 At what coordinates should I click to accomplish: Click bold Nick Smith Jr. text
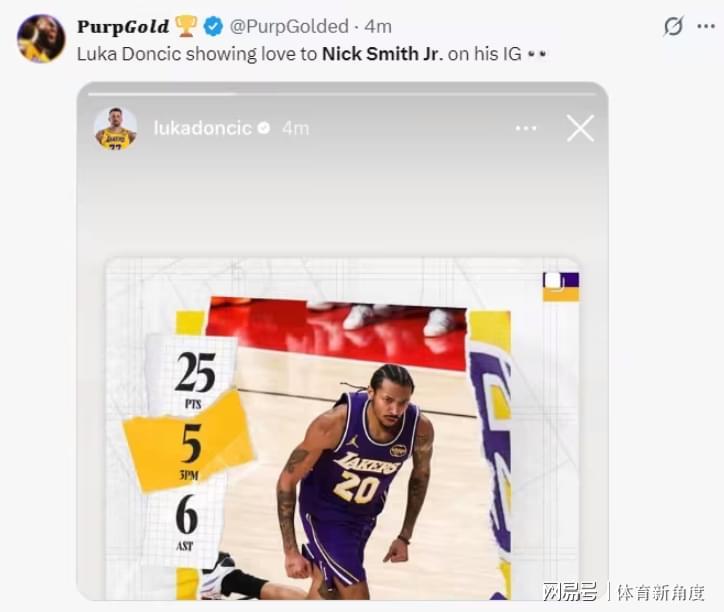[x=382, y=54]
